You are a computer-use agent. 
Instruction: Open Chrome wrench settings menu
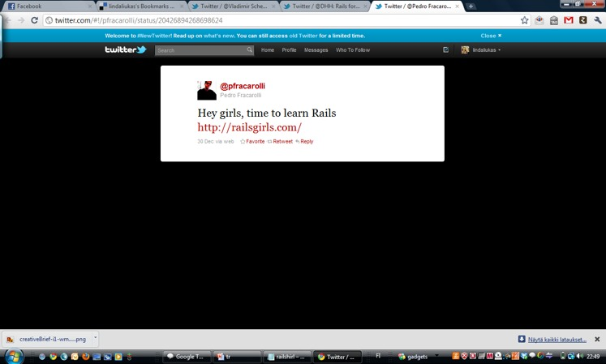pyautogui.click(x=598, y=20)
